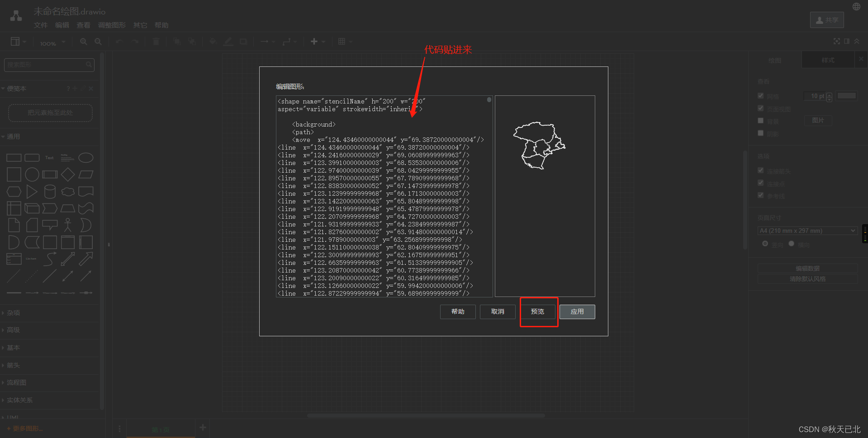Click the 应用 button in edit shape dialog

click(577, 311)
